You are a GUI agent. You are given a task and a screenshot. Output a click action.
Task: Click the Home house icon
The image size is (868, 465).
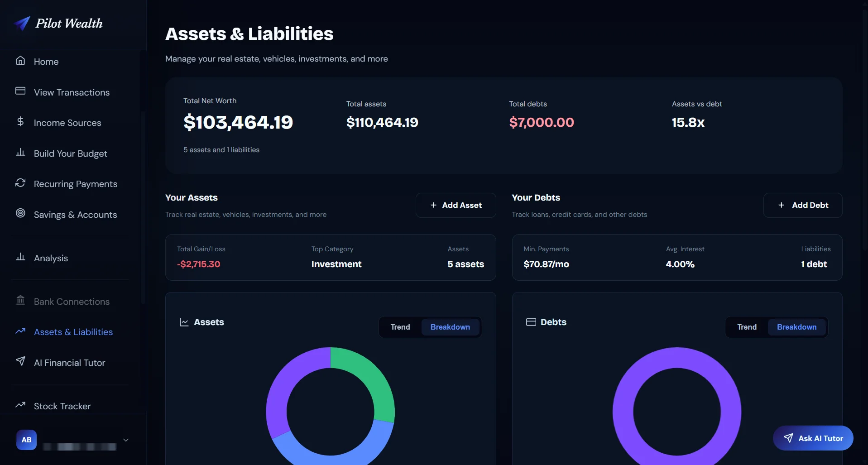point(20,61)
